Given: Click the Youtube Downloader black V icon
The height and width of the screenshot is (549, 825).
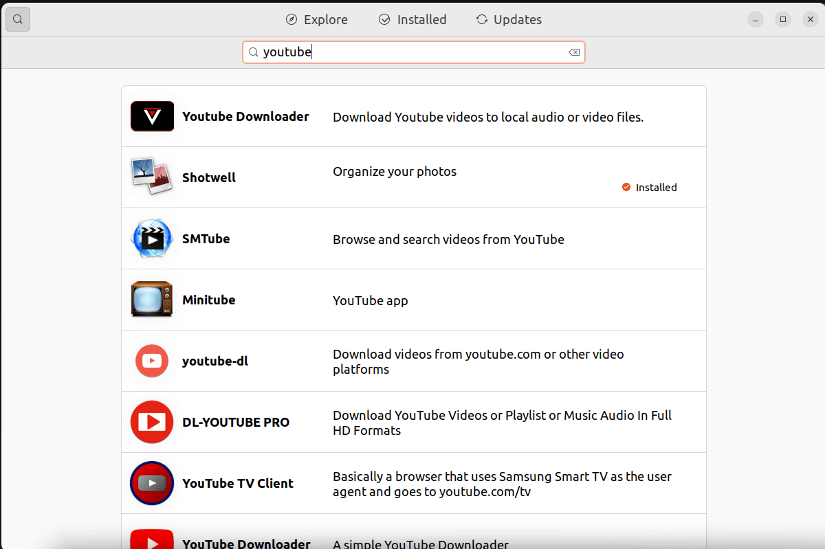Looking at the screenshot, I should tap(152, 116).
